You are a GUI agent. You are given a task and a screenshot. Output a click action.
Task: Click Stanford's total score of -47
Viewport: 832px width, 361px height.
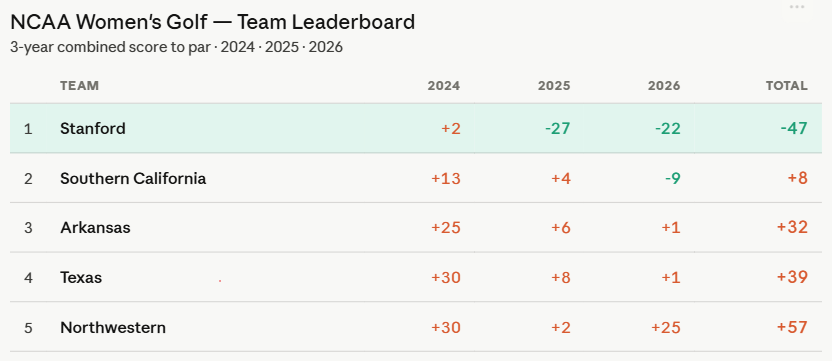click(x=794, y=128)
